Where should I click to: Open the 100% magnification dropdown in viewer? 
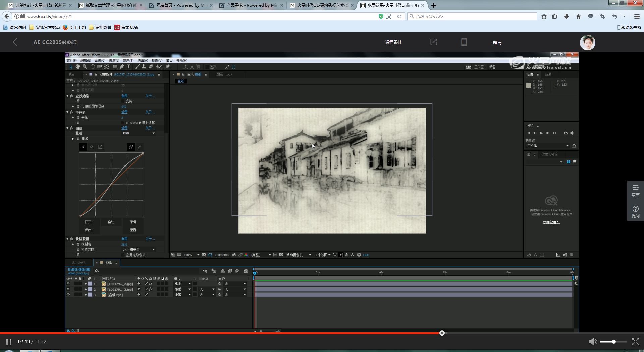pyautogui.click(x=192, y=255)
